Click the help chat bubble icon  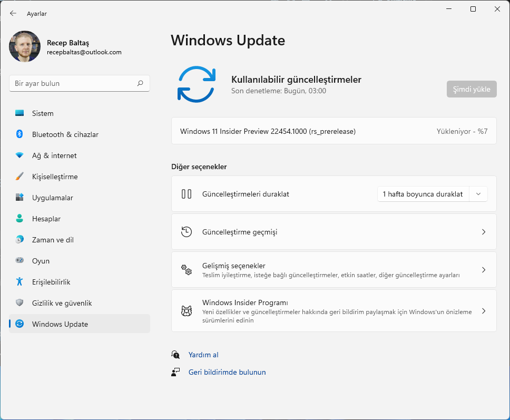pos(175,355)
